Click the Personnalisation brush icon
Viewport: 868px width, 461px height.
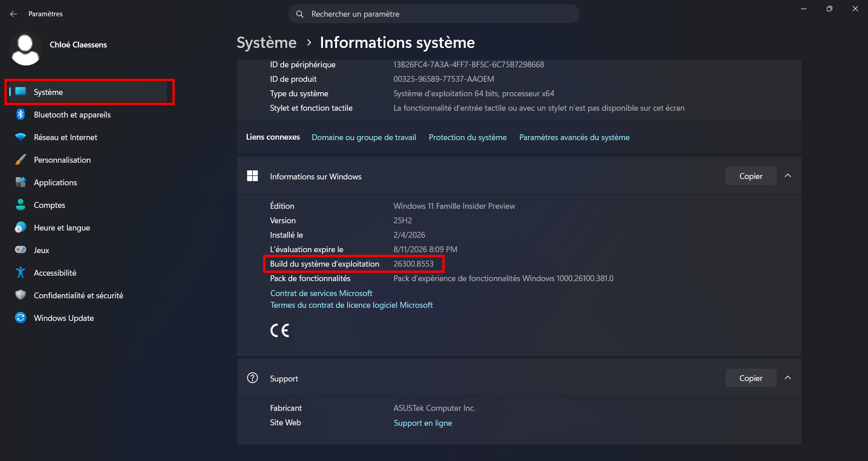21,160
